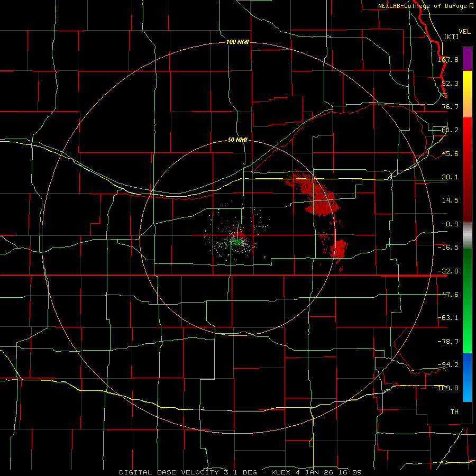
Task: Click the red segment of color bar
Action: [x=467, y=169]
